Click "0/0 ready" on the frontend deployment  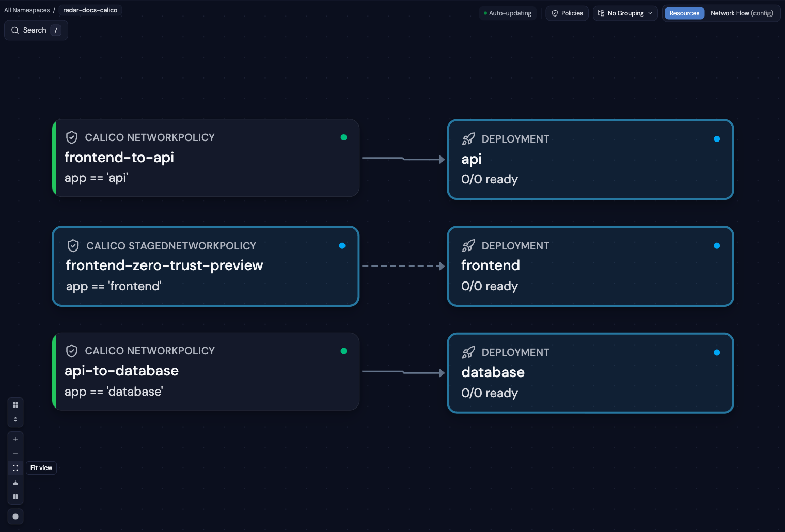pyautogui.click(x=490, y=287)
